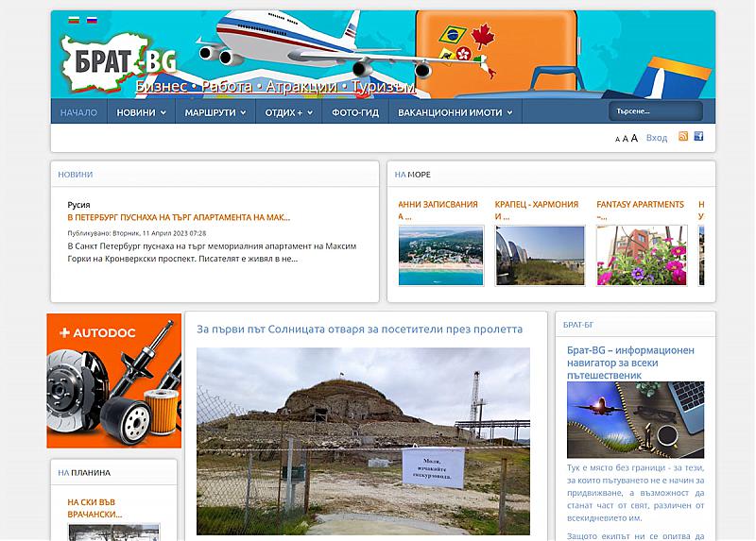Open the RSS feed icon

pos(683,137)
